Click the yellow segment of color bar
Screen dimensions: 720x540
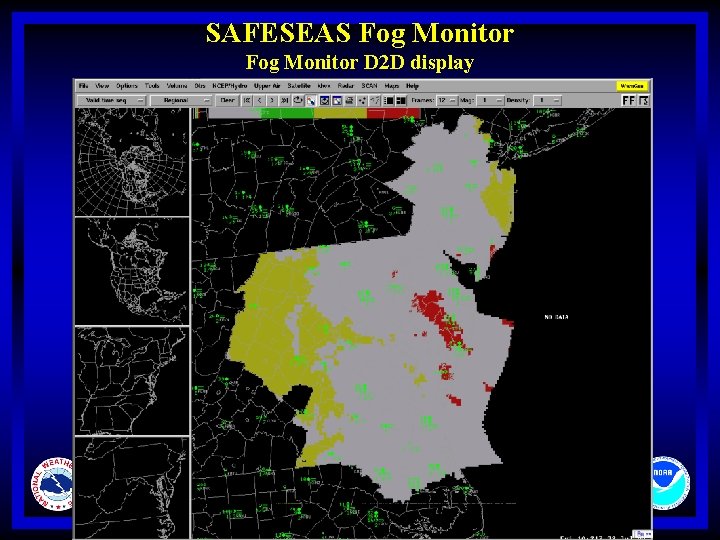pos(340,113)
